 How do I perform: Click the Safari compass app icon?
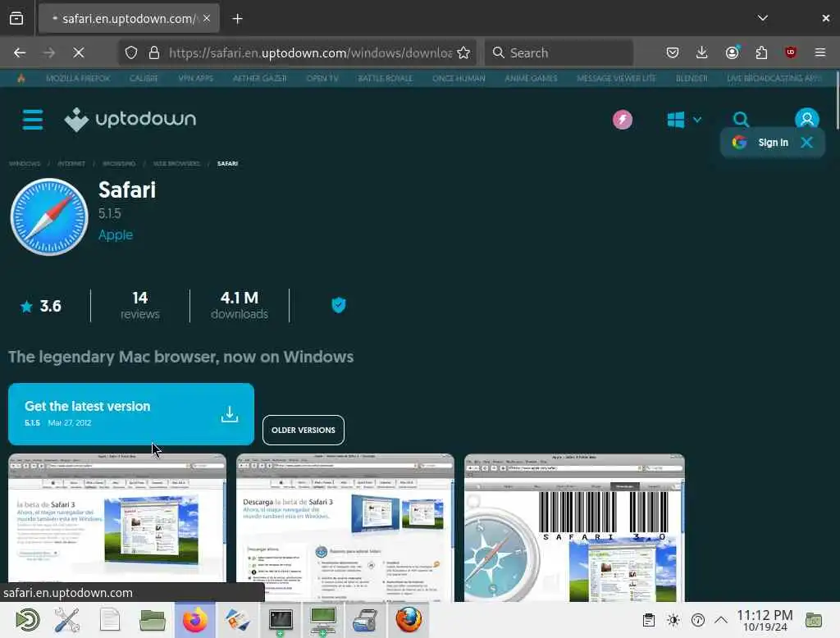pos(49,217)
